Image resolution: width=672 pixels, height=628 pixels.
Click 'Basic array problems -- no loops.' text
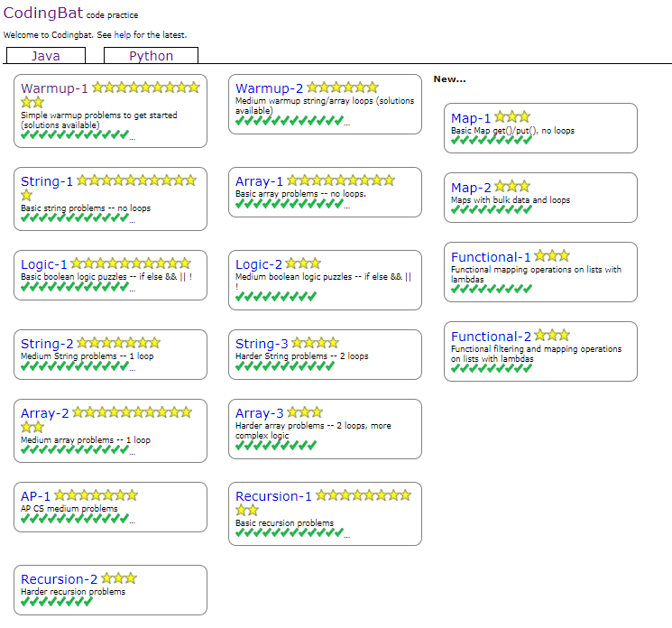(301, 194)
